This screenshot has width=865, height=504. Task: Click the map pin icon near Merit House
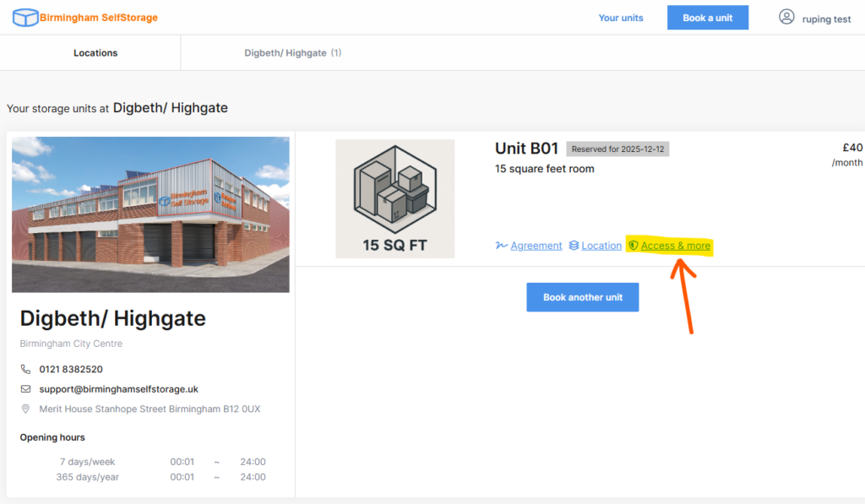(x=26, y=409)
